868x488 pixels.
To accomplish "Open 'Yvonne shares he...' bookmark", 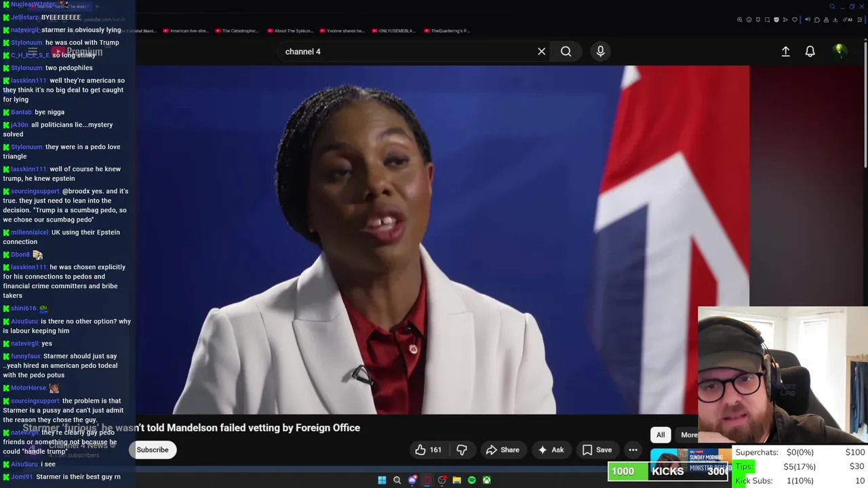I will pos(342,30).
